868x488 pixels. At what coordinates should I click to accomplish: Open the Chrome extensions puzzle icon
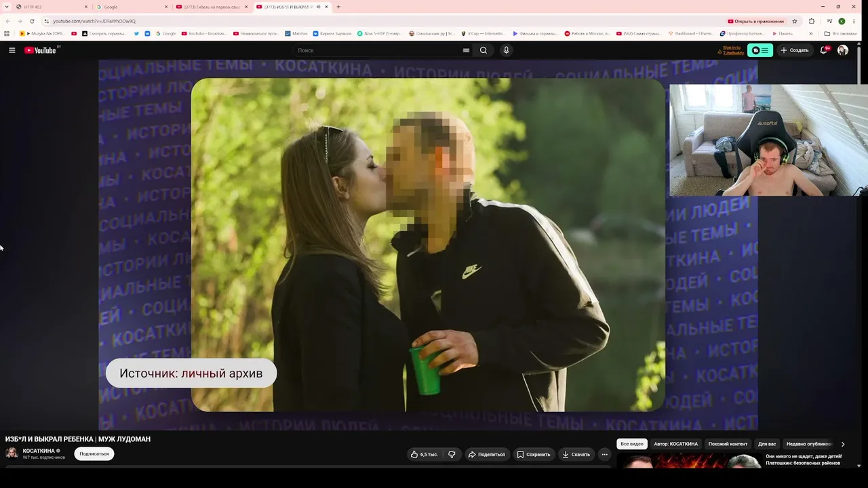click(x=812, y=21)
